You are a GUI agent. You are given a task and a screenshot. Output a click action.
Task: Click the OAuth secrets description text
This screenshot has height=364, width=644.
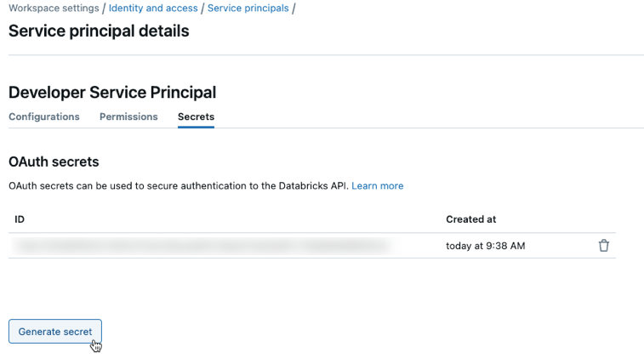[x=179, y=185]
